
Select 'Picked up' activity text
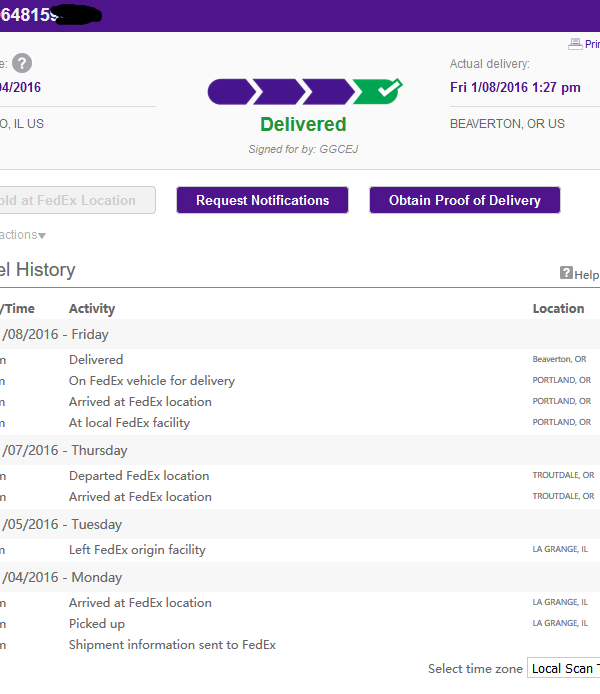[97, 624]
